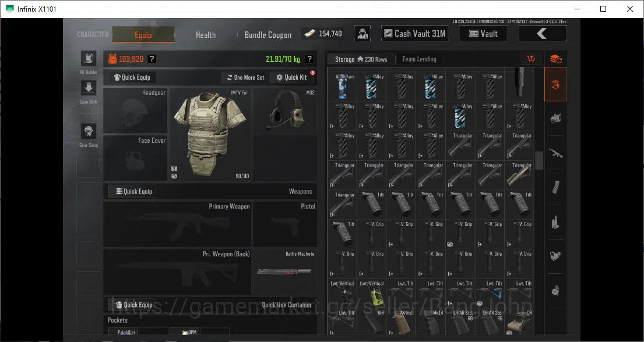
Task: Click the CHARACTER heading label
Action: pos(93,34)
